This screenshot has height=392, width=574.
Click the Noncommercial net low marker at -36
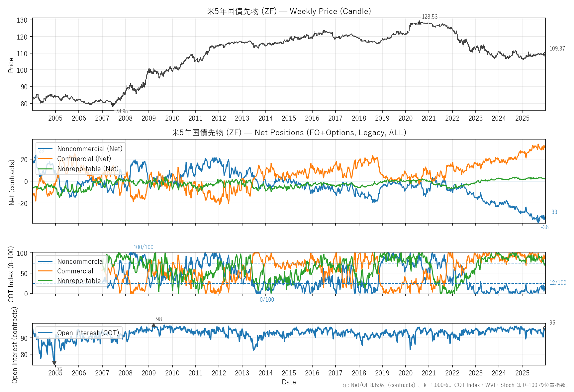(x=538, y=221)
